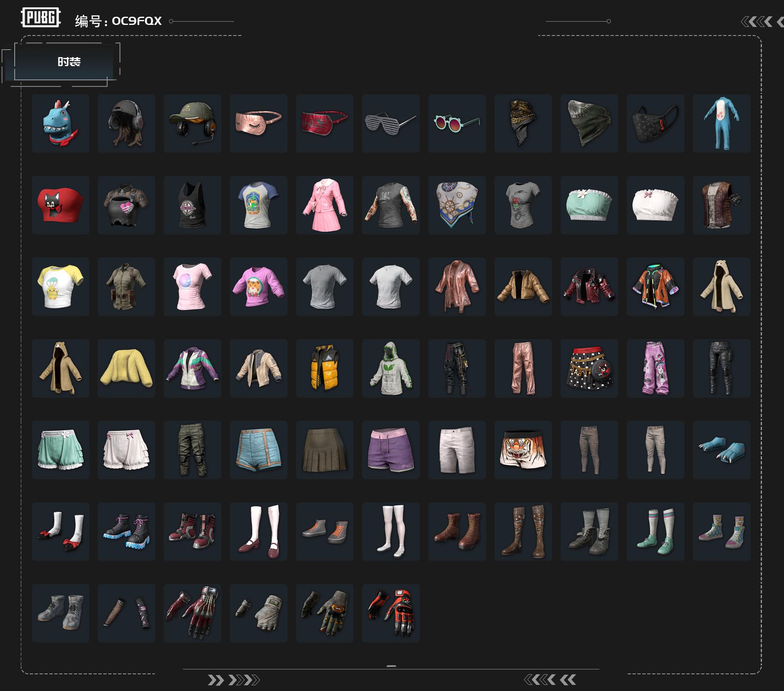Viewport: 784px width, 691px height.
Task: Select the light blue denim shorts
Action: (258, 450)
